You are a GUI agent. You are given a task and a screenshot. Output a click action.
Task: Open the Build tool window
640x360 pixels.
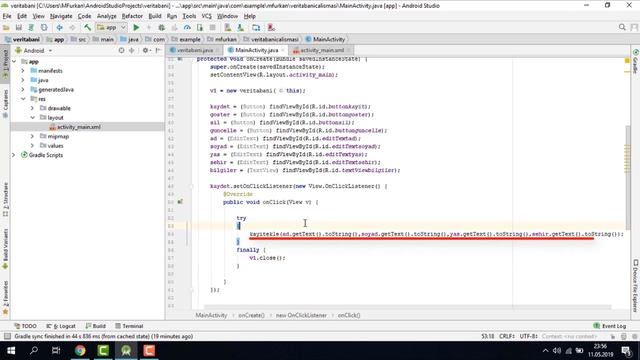click(x=96, y=326)
